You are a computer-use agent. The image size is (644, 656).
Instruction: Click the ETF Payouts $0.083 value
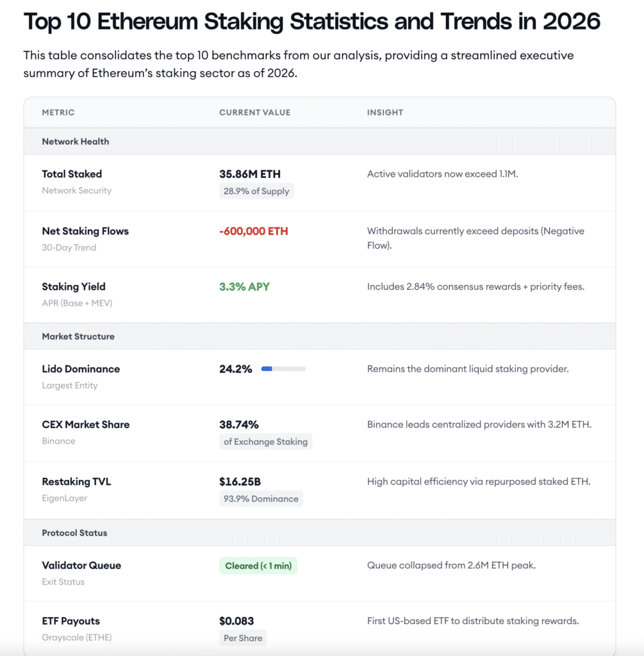(236, 621)
